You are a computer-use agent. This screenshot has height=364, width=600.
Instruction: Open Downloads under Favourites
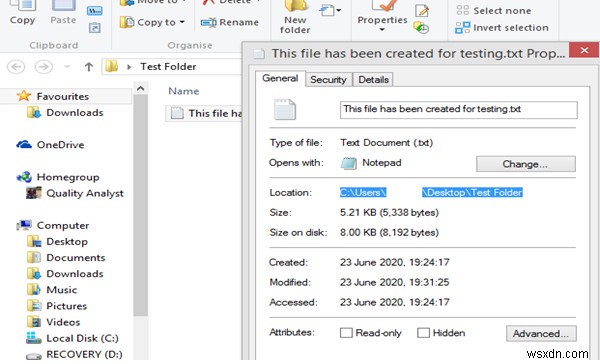pyautogui.click(x=75, y=113)
